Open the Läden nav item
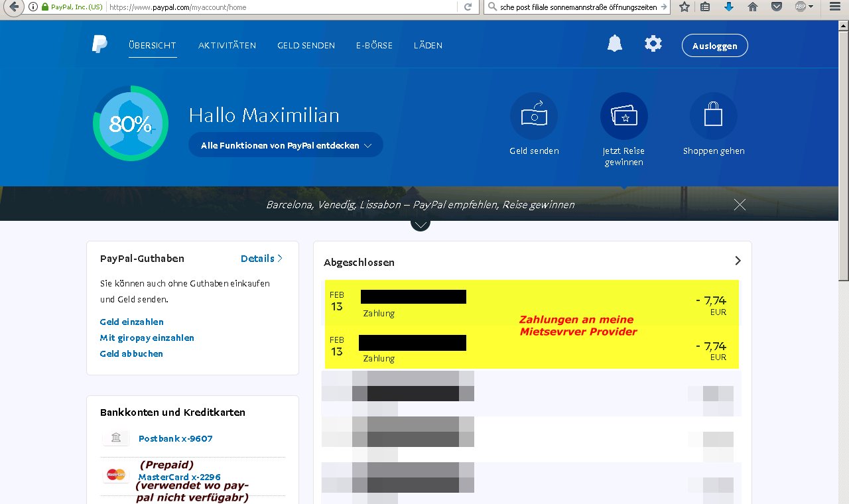 point(428,46)
